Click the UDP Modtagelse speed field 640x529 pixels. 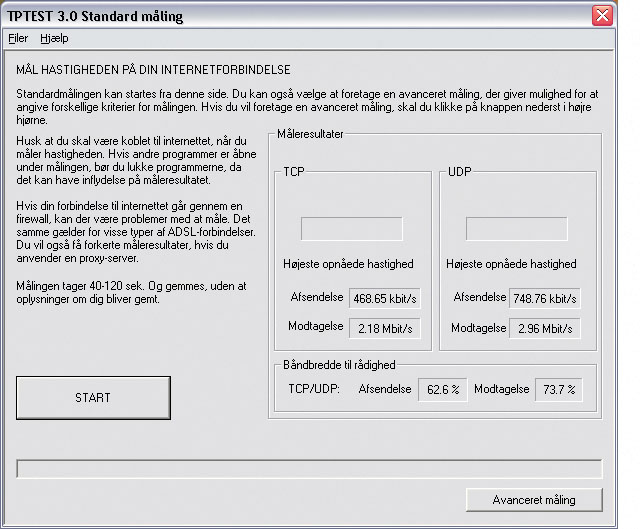pyautogui.click(x=544, y=329)
